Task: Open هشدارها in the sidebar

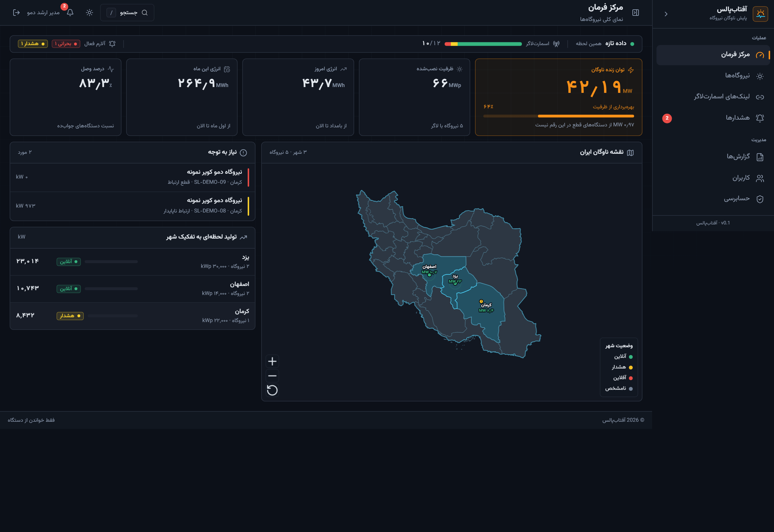Action: 713,118
